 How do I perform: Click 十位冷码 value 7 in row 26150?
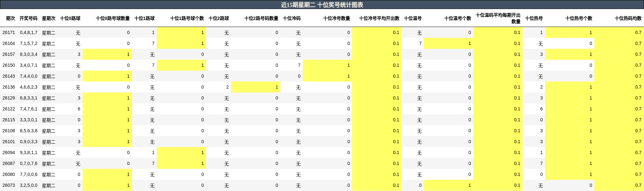point(299,65)
